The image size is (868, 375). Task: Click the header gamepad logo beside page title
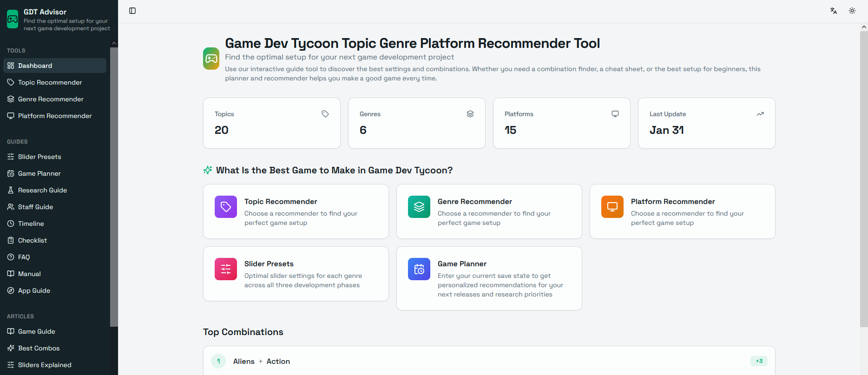click(x=211, y=59)
